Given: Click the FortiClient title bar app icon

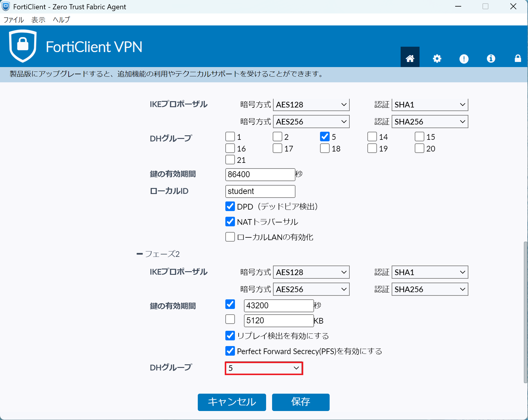Looking at the screenshot, I should [6, 7].
